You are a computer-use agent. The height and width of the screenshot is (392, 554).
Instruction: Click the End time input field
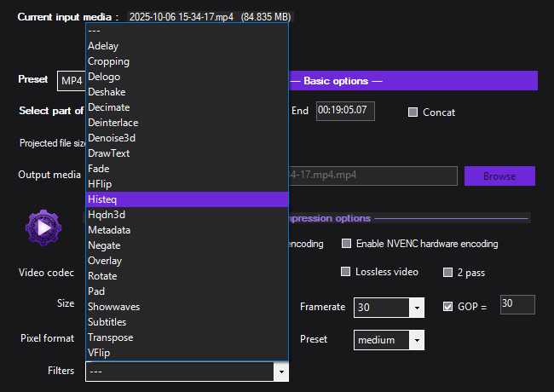[x=344, y=111]
